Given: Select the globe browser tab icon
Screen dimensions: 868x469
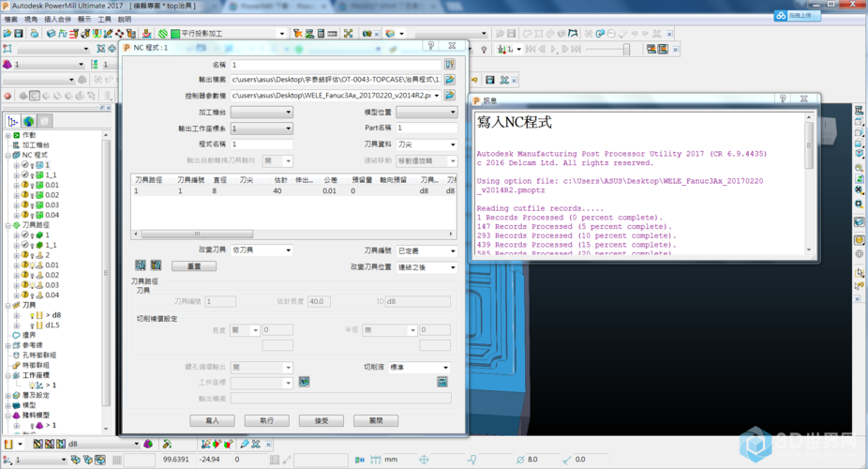Looking at the screenshot, I should pos(28,121).
